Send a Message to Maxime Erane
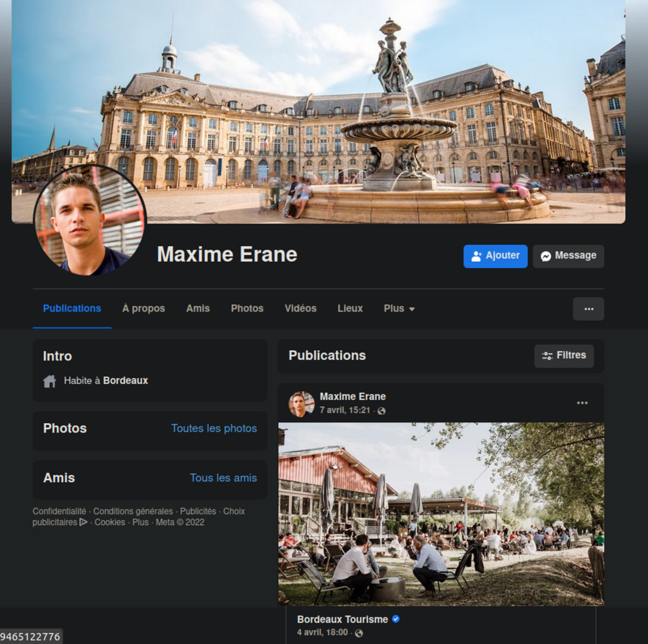Viewport: 648px width, 644px height. [568, 256]
